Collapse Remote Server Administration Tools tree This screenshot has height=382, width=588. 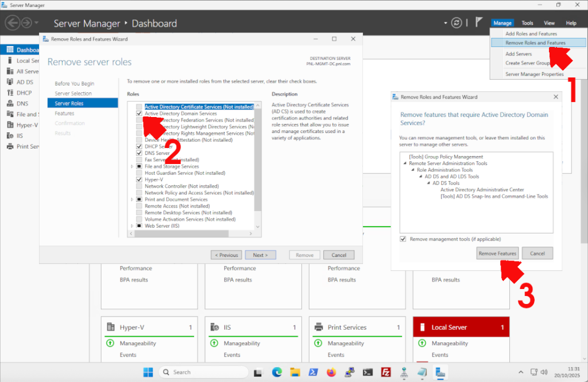tap(405, 163)
